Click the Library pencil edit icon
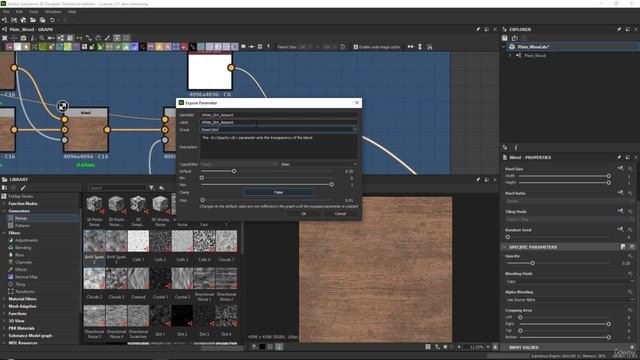 coord(23,188)
